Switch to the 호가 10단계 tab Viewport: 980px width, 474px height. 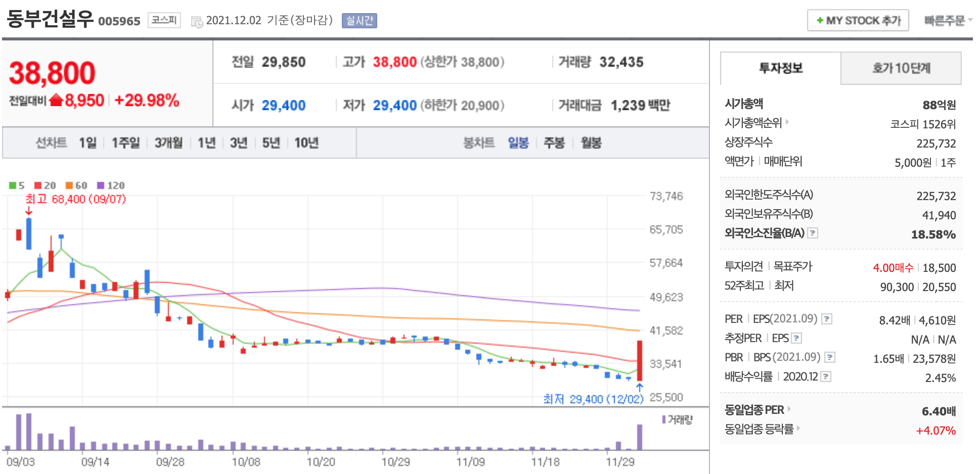pyautogui.click(x=901, y=68)
